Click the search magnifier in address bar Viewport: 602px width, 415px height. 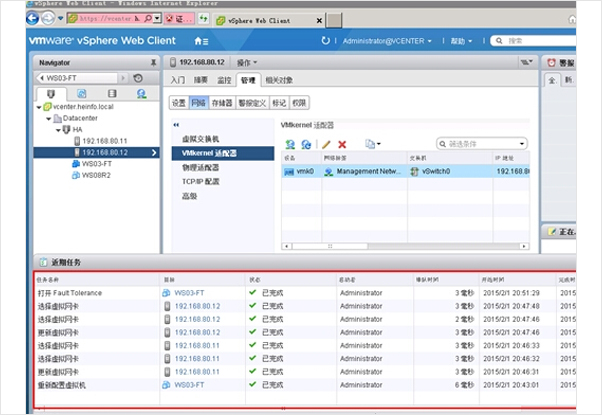pos(148,18)
